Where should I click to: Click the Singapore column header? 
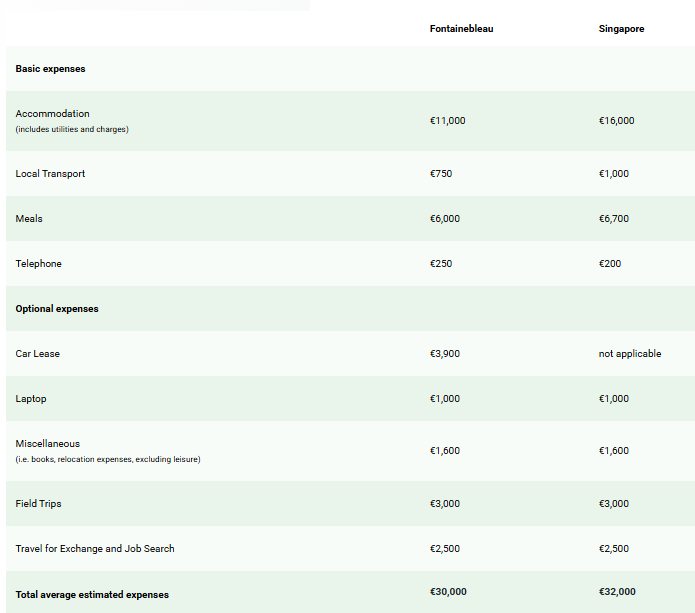621,29
